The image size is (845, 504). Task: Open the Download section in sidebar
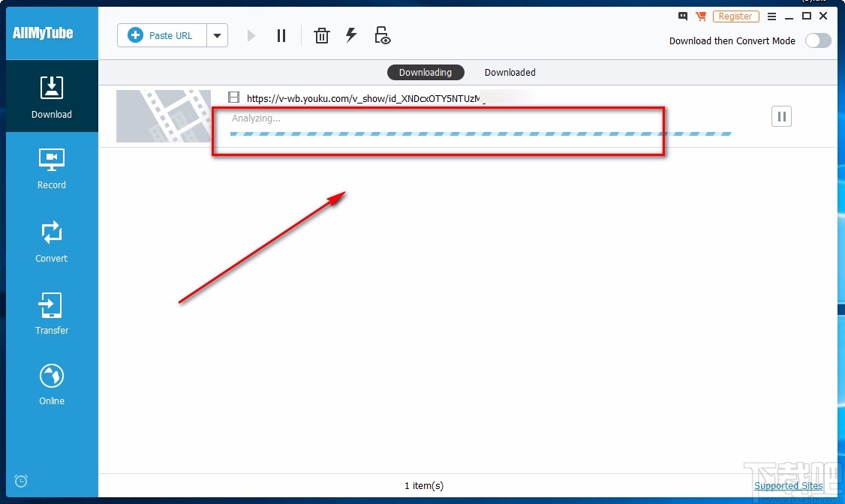[x=52, y=97]
